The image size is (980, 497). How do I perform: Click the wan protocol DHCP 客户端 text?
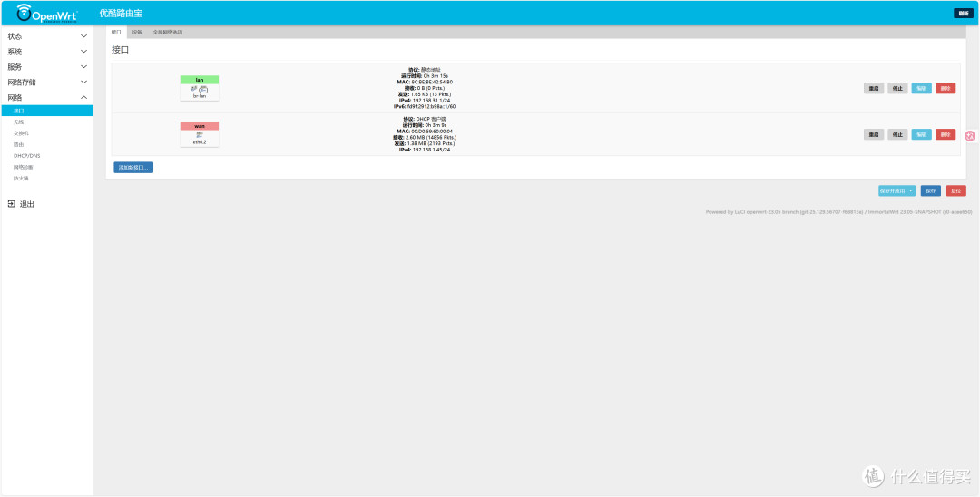click(x=425, y=119)
